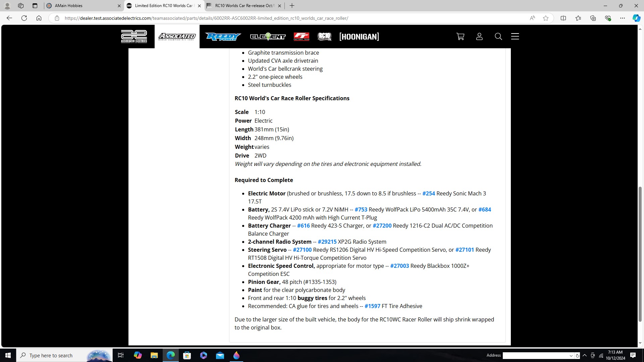Open the favorites list
The height and width of the screenshot is (362, 644).
point(578,18)
